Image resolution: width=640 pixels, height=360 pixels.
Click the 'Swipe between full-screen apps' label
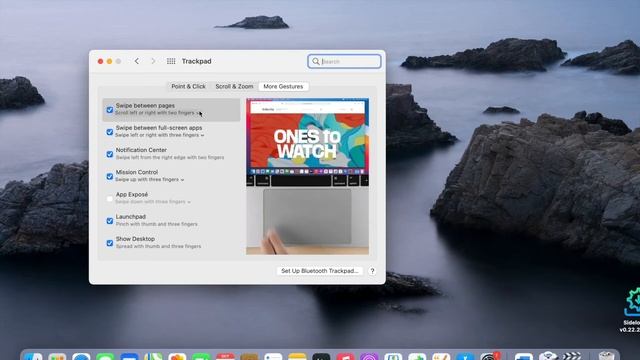click(159, 128)
